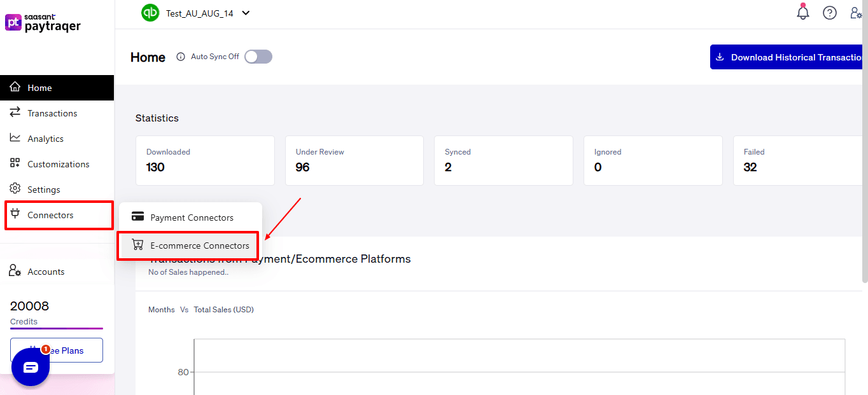The width and height of the screenshot is (868, 395).
Task: Click the user account settings icon
Action: [x=856, y=12]
